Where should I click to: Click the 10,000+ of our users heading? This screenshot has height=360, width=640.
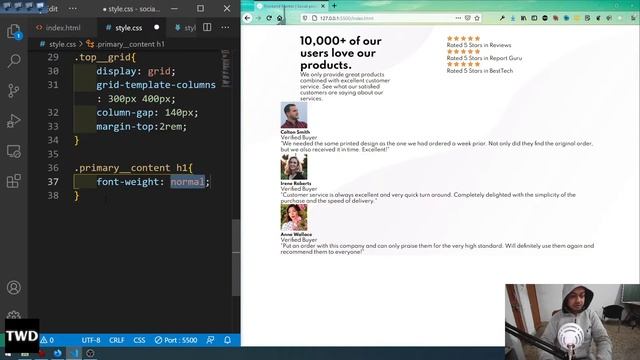[x=341, y=53]
